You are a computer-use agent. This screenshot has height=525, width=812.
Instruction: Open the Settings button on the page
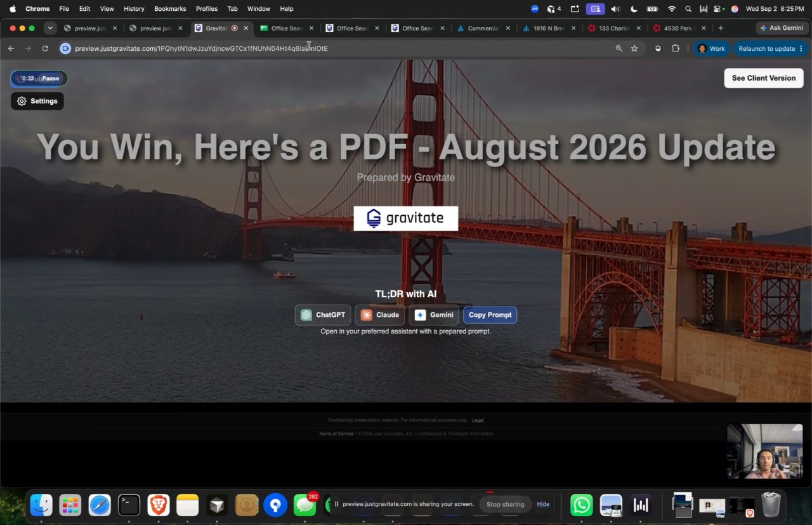[37, 101]
